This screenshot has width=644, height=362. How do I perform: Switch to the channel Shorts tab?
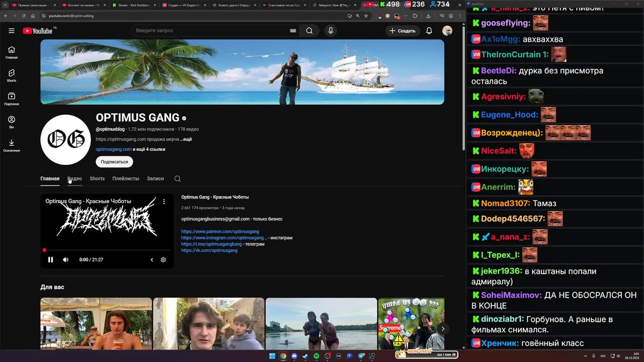[x=97, y=178]
